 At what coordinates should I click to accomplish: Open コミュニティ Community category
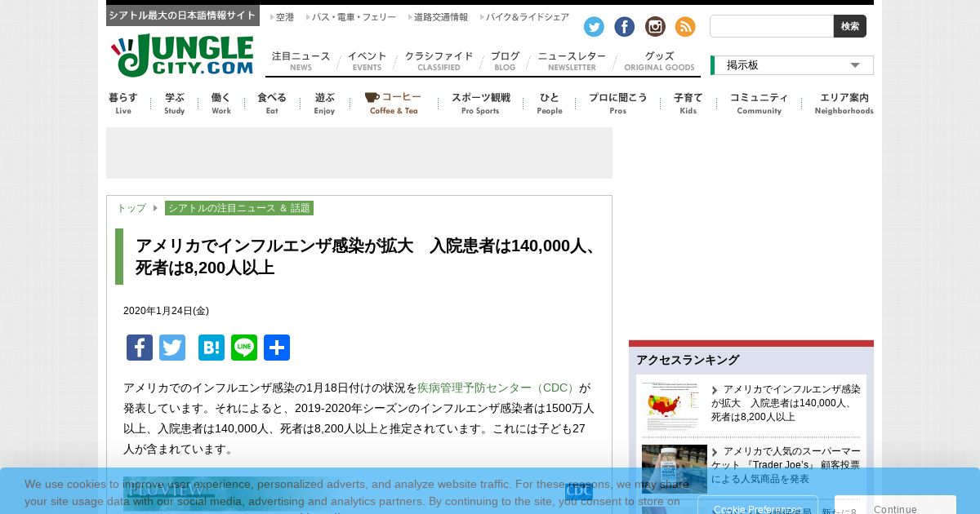coord(759,104)
